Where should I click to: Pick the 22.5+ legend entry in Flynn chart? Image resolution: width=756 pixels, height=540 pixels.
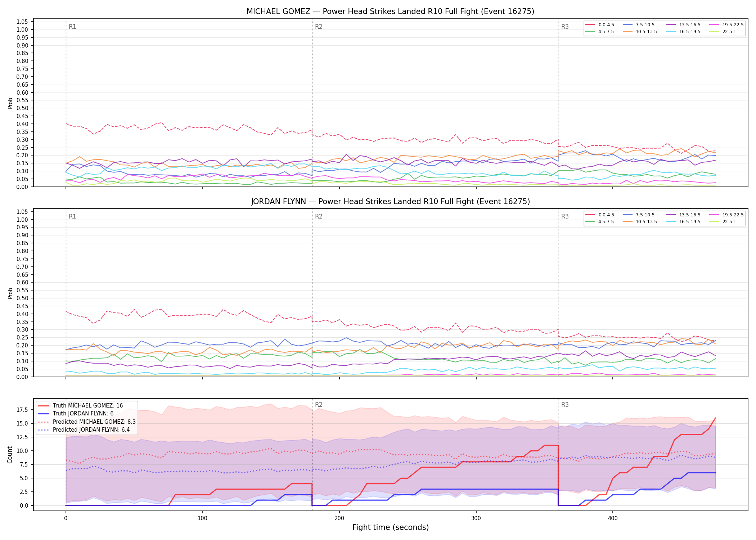click(723, 222)
